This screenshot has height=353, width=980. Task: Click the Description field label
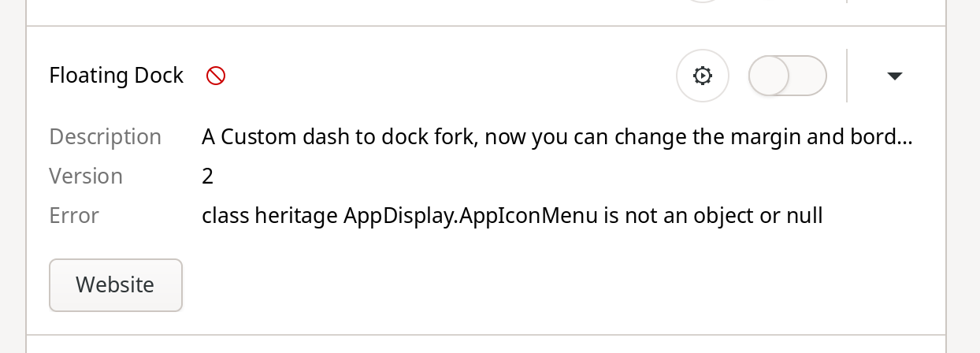[106, 137]
